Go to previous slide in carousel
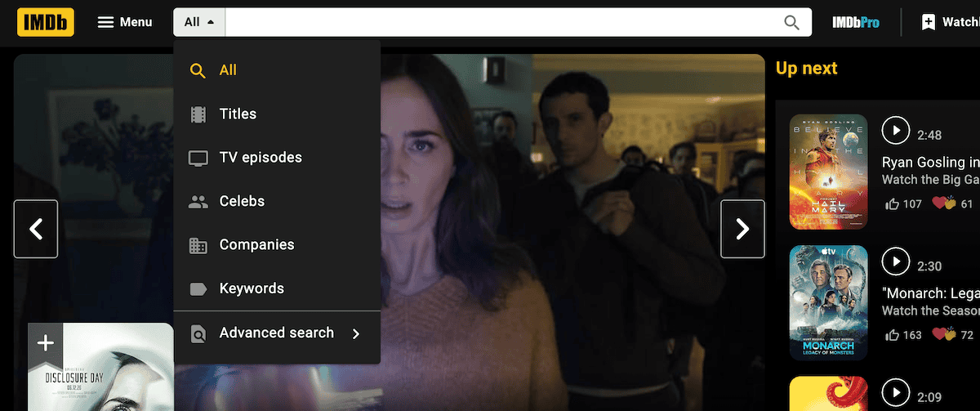 (x=36, y=229)
